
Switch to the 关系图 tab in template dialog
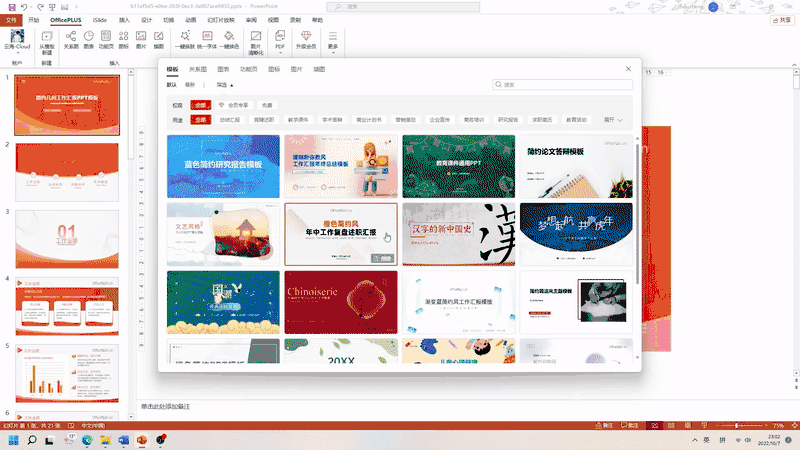(x=197, y=69)
